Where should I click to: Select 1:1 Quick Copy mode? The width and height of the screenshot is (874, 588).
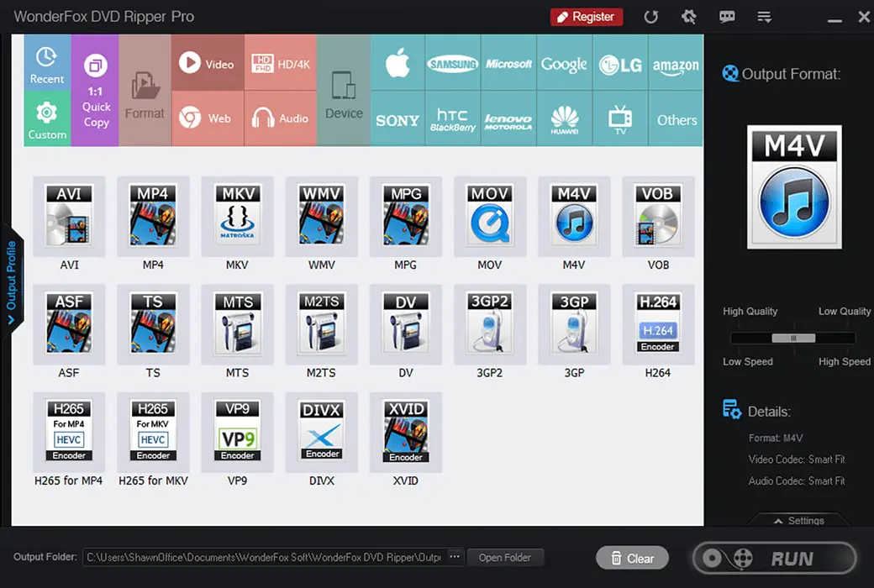(95, 90)
